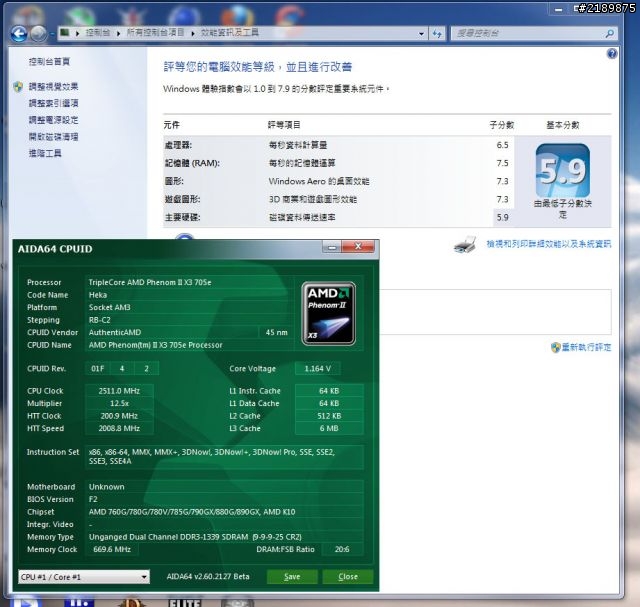
Task: Click the L3 Cache value 6 MB
Action: (329, 428)
